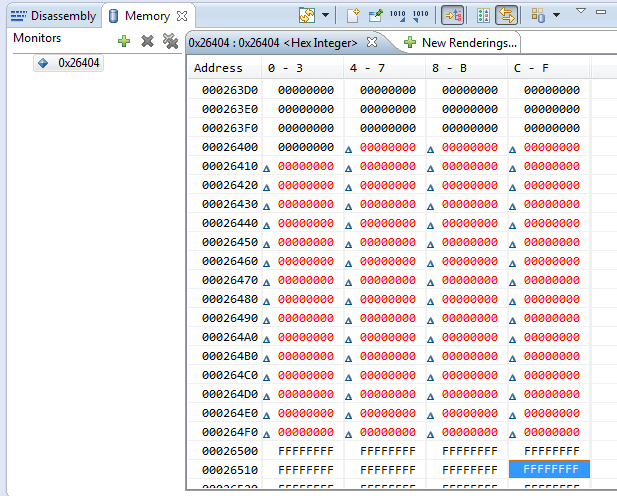Open the dropdown arrow beside the refresh icon
This screenshot has width=617, height=496.
(325, 15)
